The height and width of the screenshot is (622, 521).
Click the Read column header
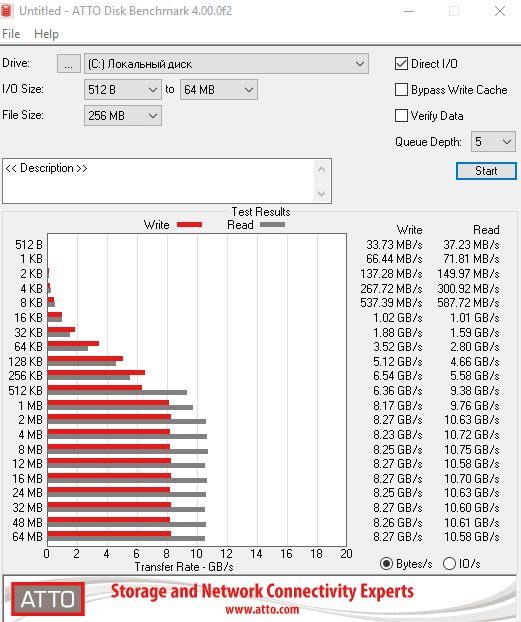(486, 230)
